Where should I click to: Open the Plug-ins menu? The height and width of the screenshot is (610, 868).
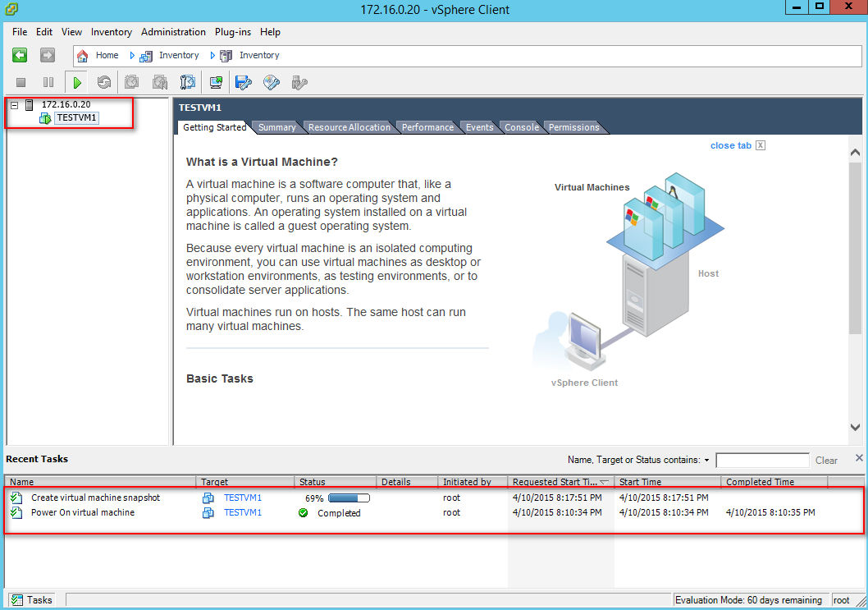click(x=232, y=32)
